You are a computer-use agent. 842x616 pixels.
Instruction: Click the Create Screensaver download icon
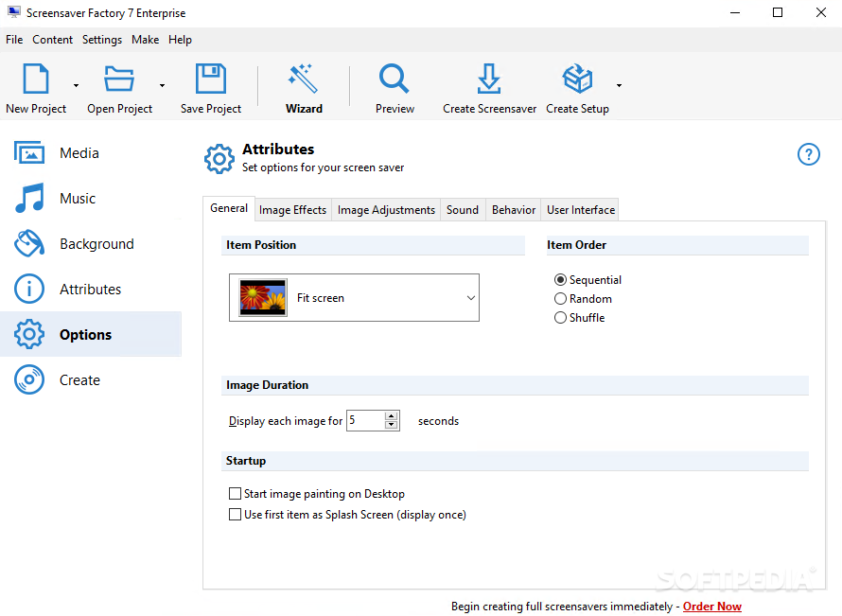pyautogui.click(x=489, y=79)
